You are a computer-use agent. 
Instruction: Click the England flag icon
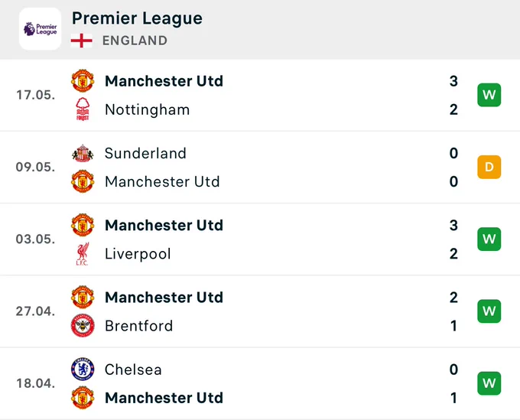pyautogui.click(x=82, y=41)
